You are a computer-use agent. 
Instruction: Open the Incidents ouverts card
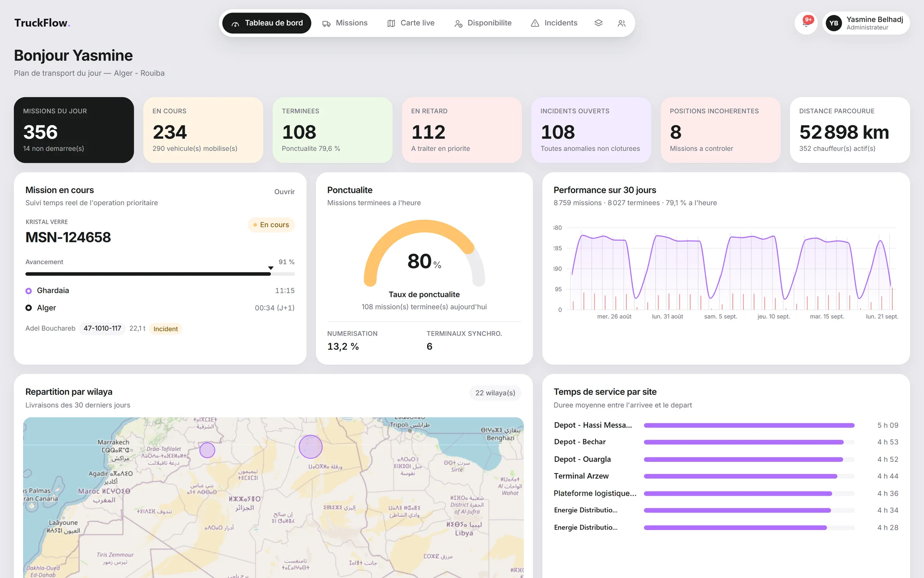(591, 130)
